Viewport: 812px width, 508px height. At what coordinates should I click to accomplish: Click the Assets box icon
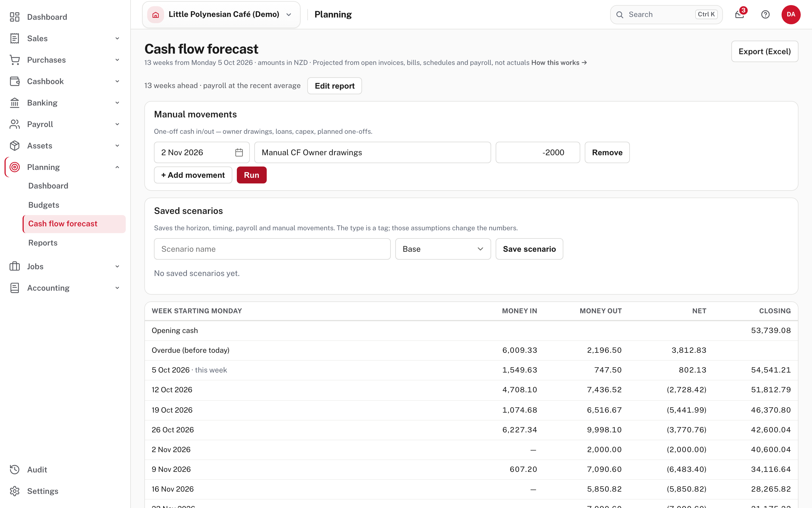[x=14, y=146]
